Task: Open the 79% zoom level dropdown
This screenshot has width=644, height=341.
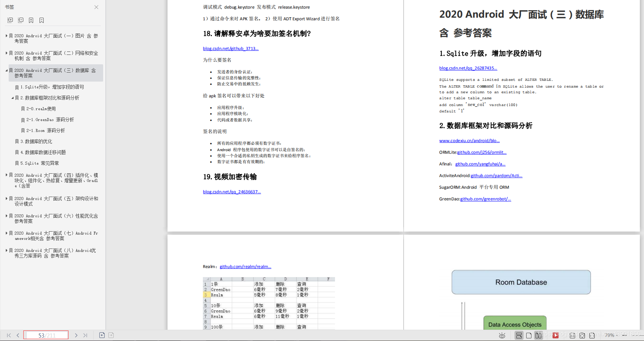Action: click(610, 335)
